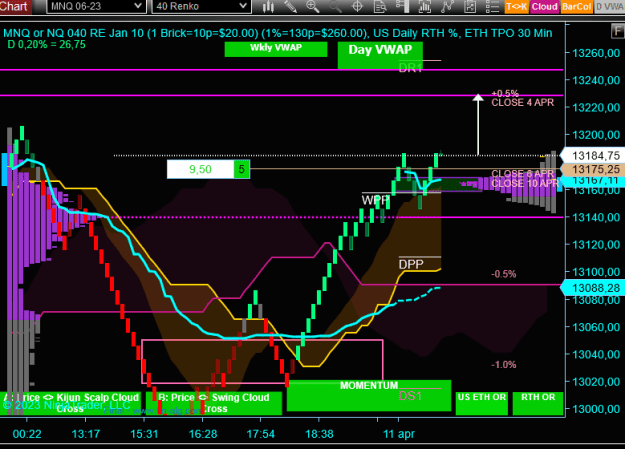Screen dimensions: 625x449
Task: Click the DS1 support label
Action: pos(410,396)
